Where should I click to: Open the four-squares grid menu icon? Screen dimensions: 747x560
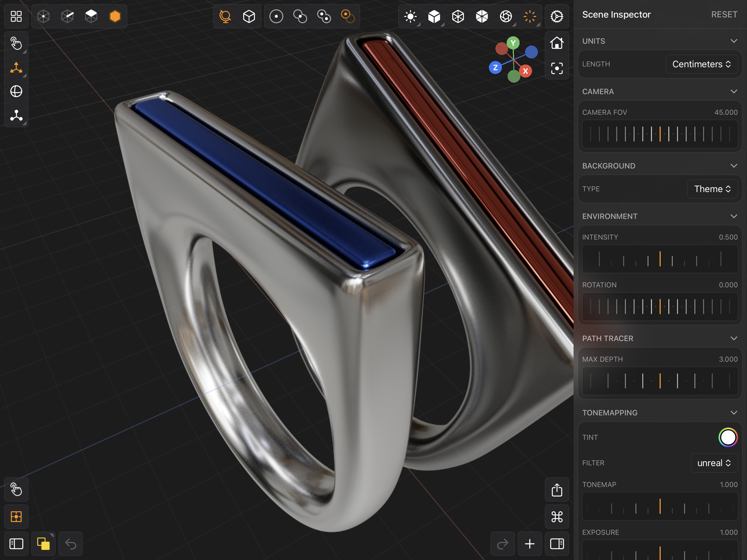[16, 16]
